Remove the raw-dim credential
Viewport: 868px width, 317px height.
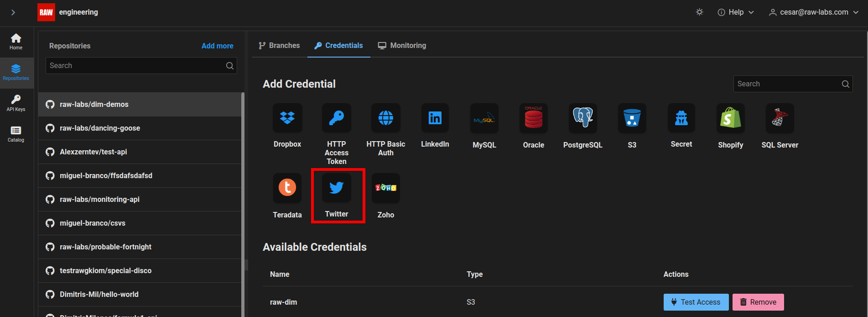click(758, 302)
